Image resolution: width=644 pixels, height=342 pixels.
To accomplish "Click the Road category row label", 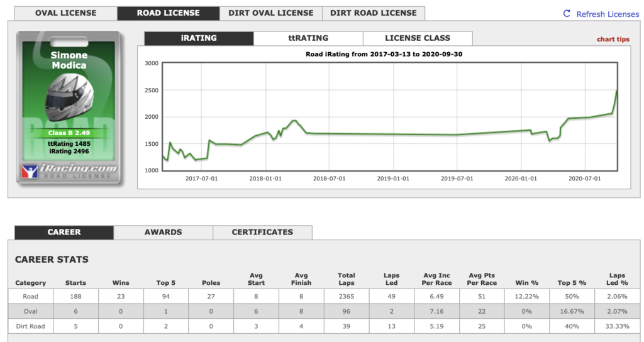I will [30, 297].
